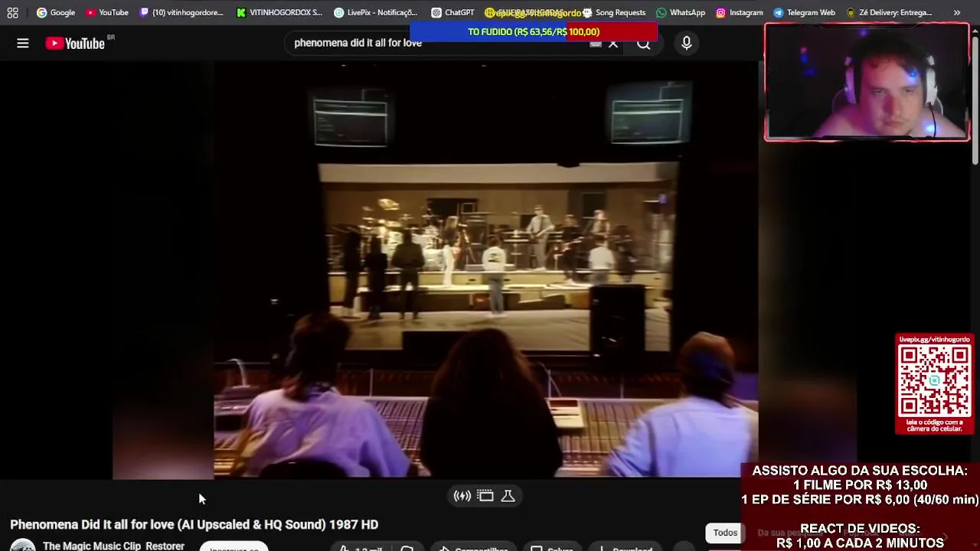Image resolution: width=980 pixels, height=551 pixels.
Task: Select the Todos filter chip
Action: pos(725,533)
